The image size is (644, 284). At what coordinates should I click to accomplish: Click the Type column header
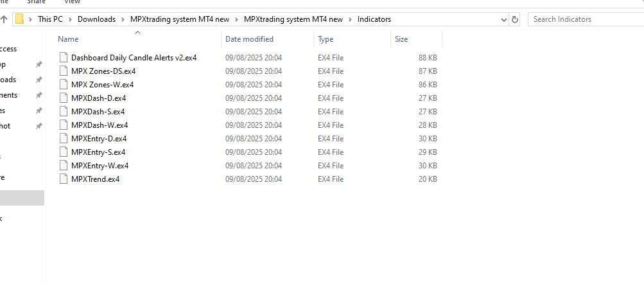326,39
